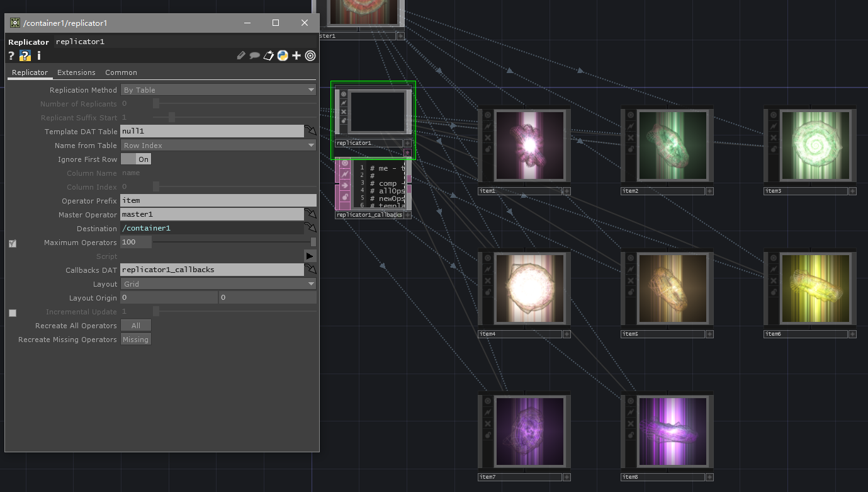This screenshot has width=868, height=492.
Task: Toggle viewer active flag on replicator1 node
Action: (x=342, y=94)
